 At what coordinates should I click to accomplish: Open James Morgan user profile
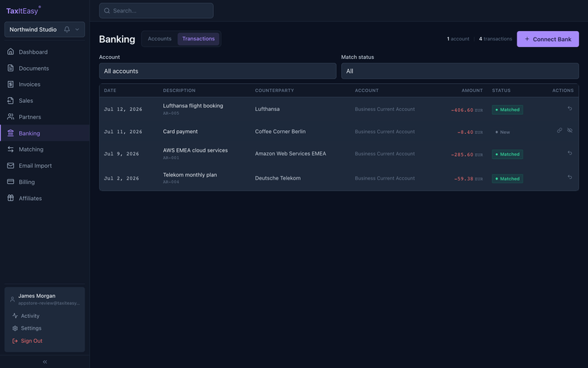45,299
